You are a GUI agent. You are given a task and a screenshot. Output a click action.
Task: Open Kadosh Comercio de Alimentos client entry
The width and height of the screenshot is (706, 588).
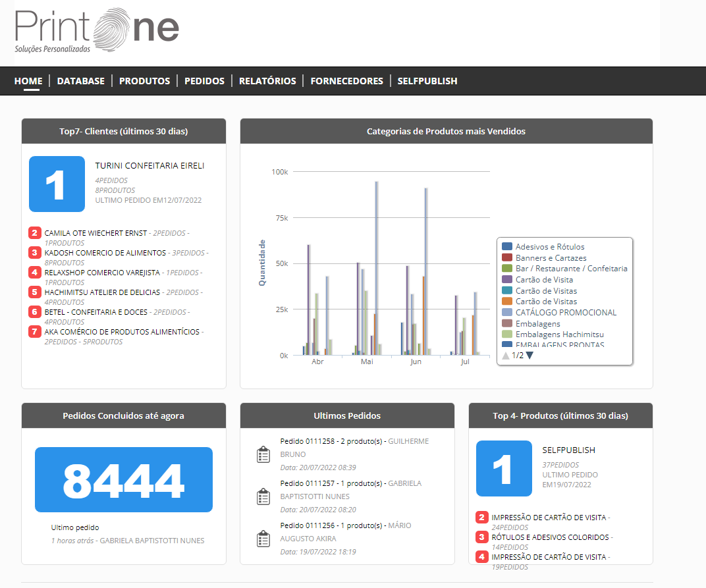tap(105, 253)
